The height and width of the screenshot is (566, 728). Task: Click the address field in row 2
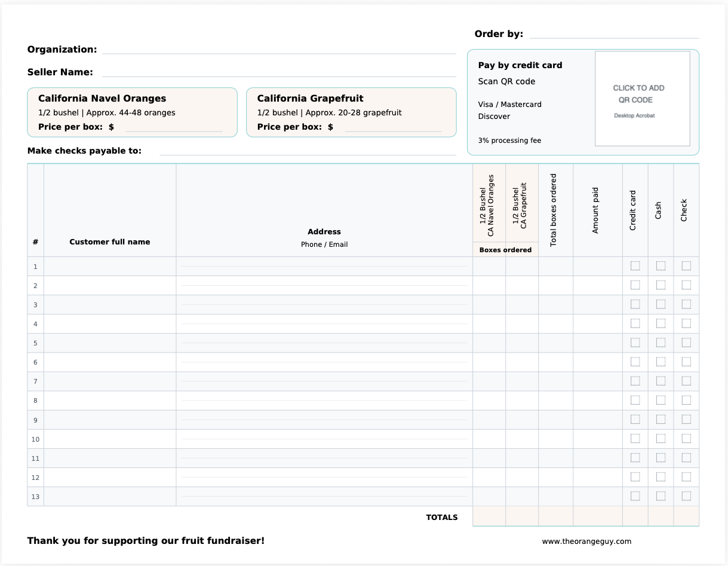click(x=324, y=286)
